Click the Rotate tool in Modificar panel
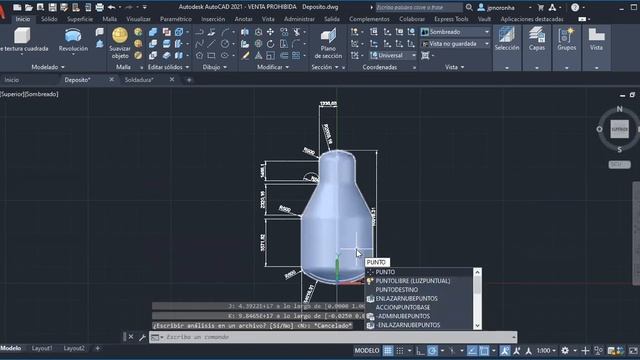Screen dimensions: 640x360 (x=271, y=44)
